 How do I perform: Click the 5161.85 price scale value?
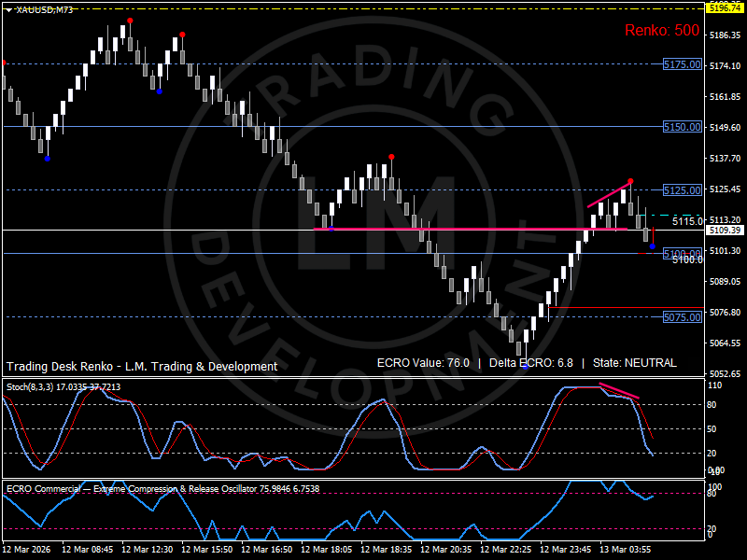[x=726, y=97]
